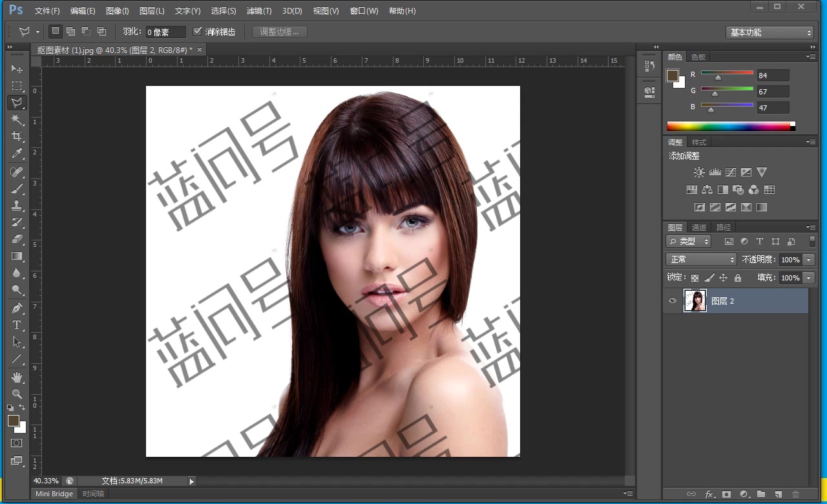Viewport: 827px width, 504px height.
Task: Select the Zoom tool
Action: click(17, 394)
